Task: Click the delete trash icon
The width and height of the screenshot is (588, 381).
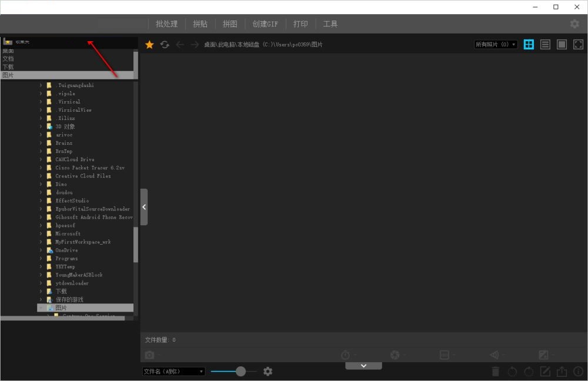Action: (x=495, y=371)
